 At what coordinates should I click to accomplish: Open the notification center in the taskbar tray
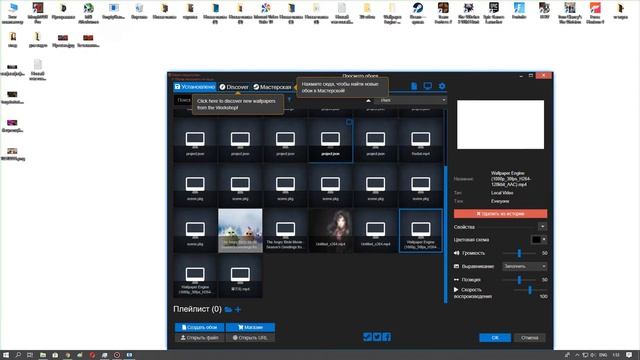click(629, 355)
